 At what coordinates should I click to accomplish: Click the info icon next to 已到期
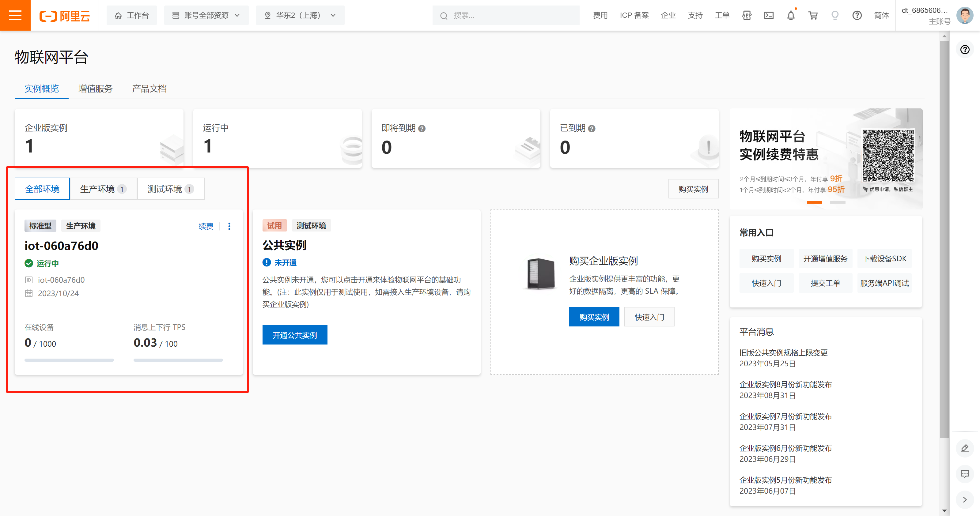click(x=592, y=129)
